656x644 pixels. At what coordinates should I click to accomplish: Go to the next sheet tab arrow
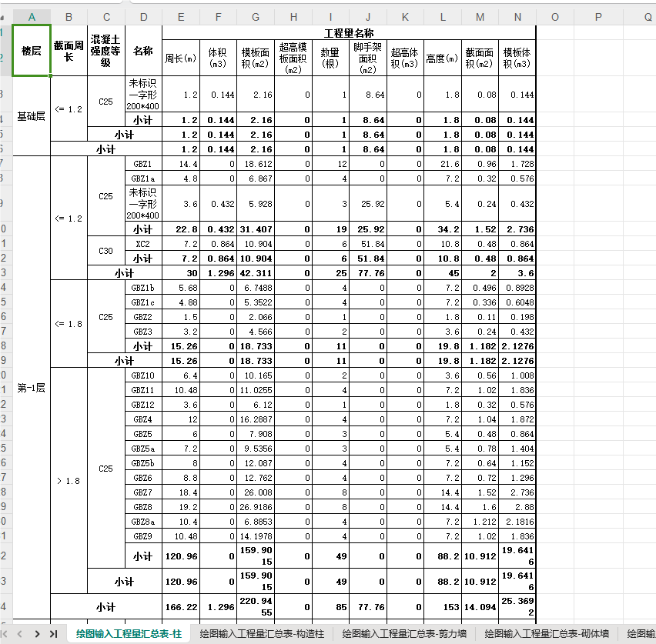[37, 634]
